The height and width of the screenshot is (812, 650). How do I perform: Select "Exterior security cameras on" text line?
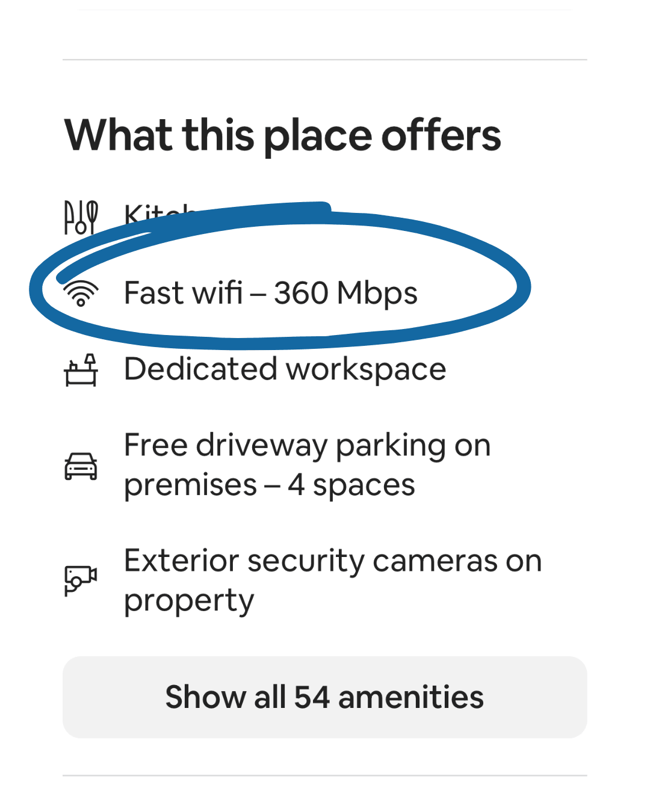coord(332,561)
